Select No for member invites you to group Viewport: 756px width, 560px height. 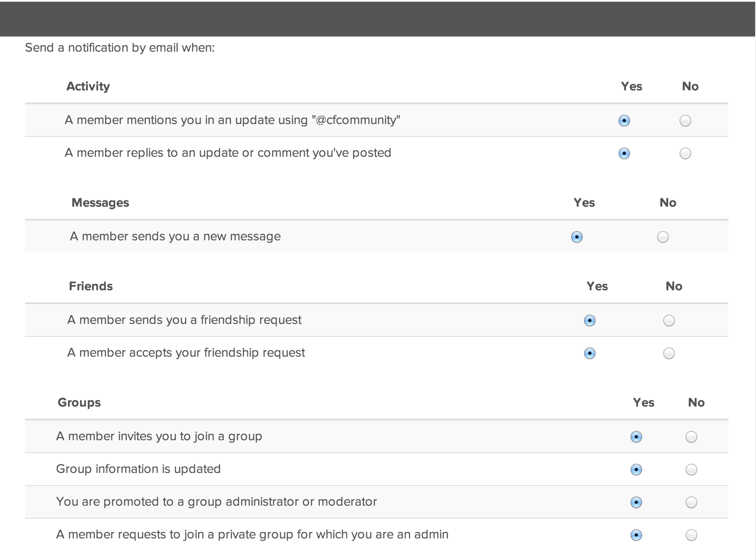(x=691, y=437)
